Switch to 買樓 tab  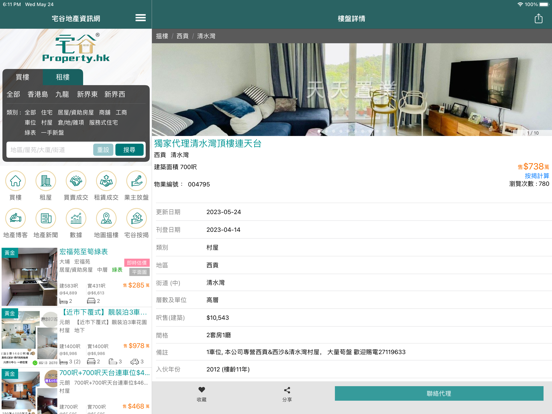pyautogui.click(x=23, y=77)
